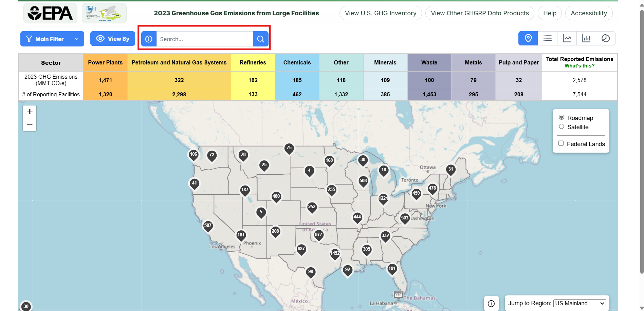
Task: Switch to the list view icon
Action: 548,38
